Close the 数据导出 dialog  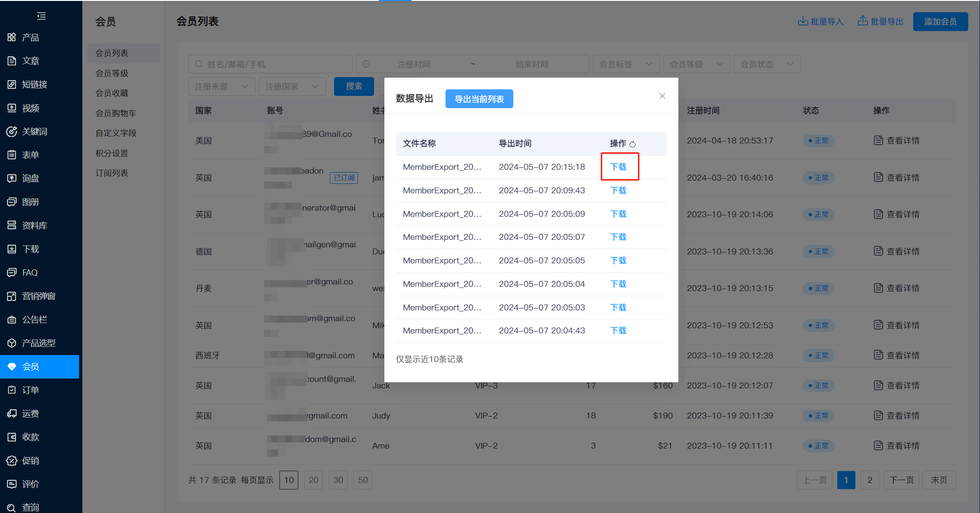point(662,96)
